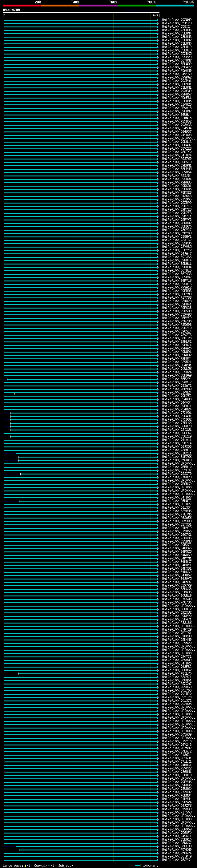Image resolution: width=197 pixels, height=868 pixels.
Task: Select hit label UniRef100_Q9M7E6
Action: (176, 206)
